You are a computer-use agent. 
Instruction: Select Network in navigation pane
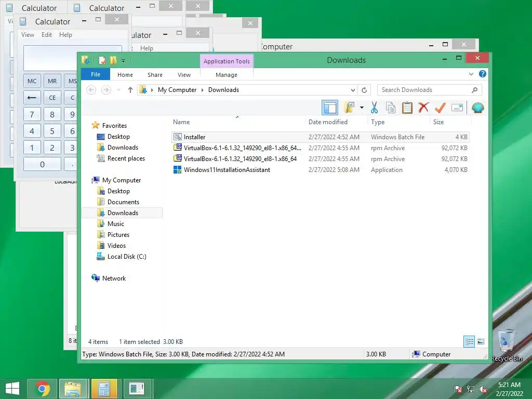[x=114, y=278]
